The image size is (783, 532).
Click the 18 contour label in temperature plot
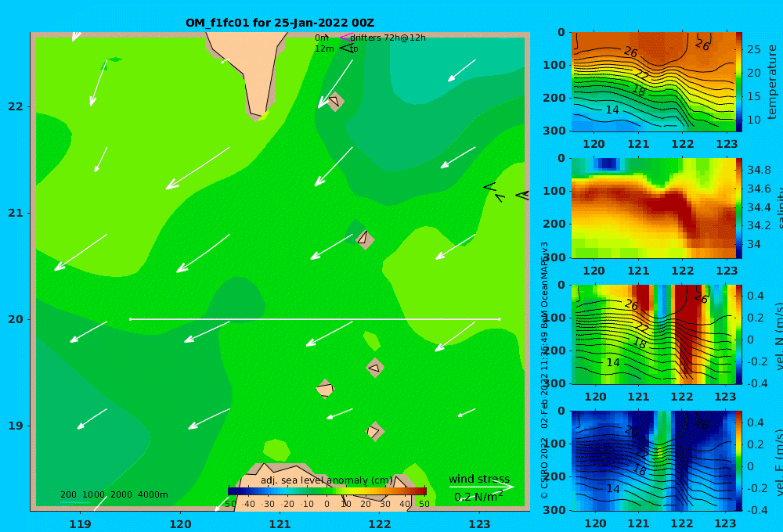click(x=639, y=90)
